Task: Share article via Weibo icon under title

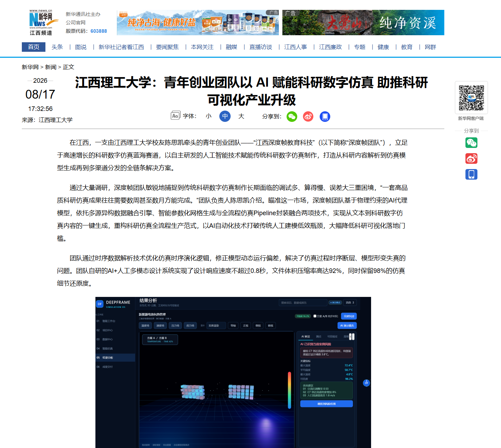Action: pyautogui.click(x=308, y=117)
